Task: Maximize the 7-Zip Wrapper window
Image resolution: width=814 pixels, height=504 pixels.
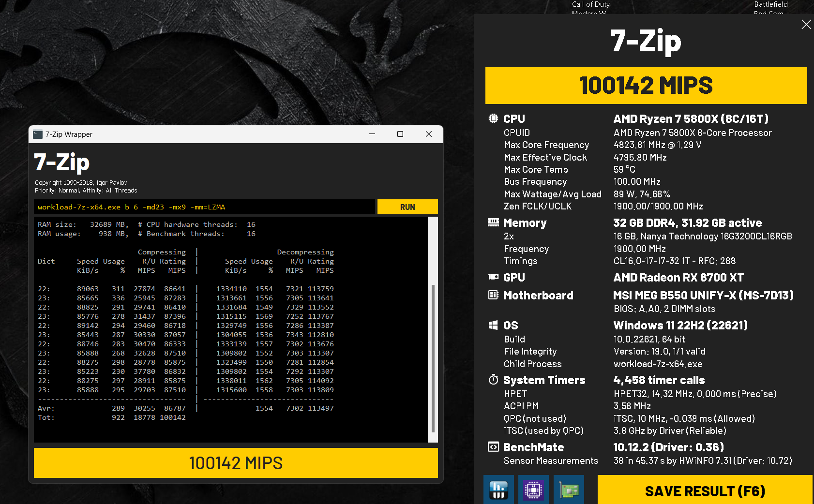Action: [x=400, y=134]
